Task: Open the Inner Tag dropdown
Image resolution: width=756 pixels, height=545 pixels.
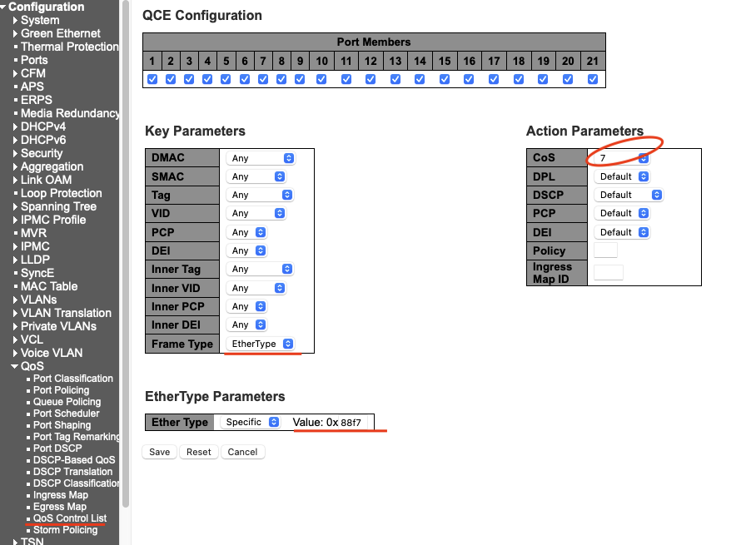Action: click(260, 269)
